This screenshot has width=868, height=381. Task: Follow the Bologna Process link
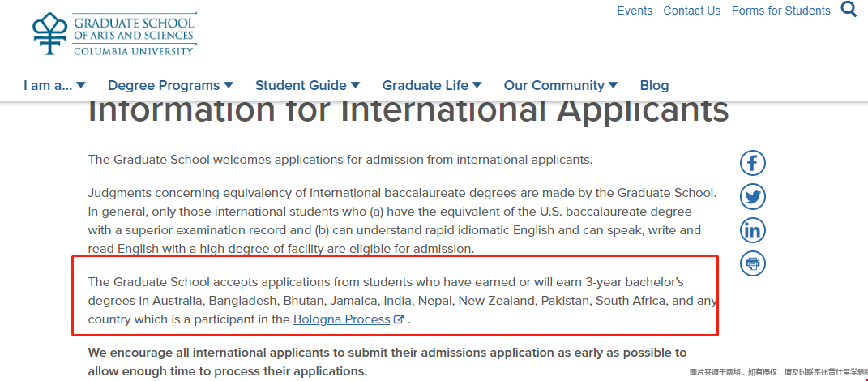(x=341, y=319)
